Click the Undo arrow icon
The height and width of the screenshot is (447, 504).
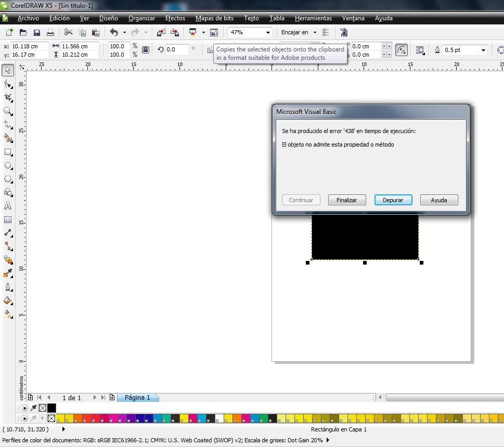(114, 32)
